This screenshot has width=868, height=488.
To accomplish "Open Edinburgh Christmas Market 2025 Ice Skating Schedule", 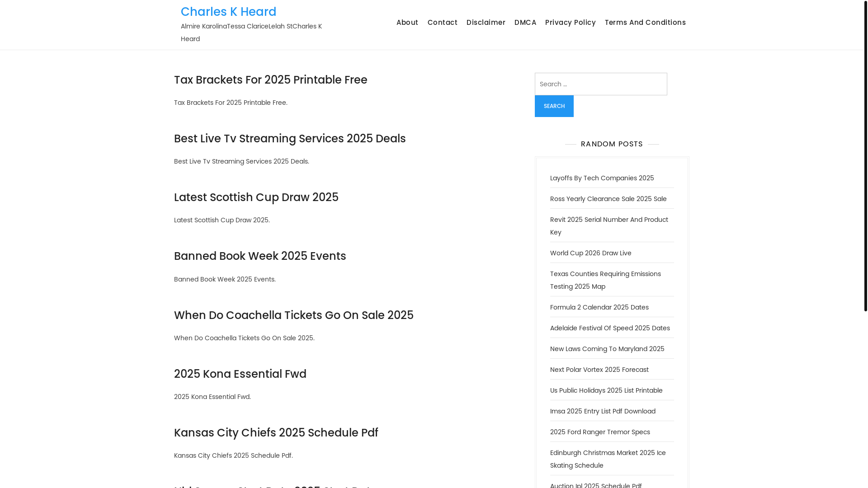I will [608, 459].
